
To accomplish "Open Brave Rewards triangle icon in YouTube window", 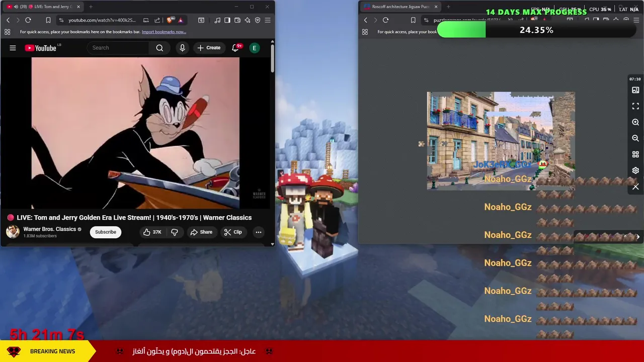I will [x=180, y=20].
